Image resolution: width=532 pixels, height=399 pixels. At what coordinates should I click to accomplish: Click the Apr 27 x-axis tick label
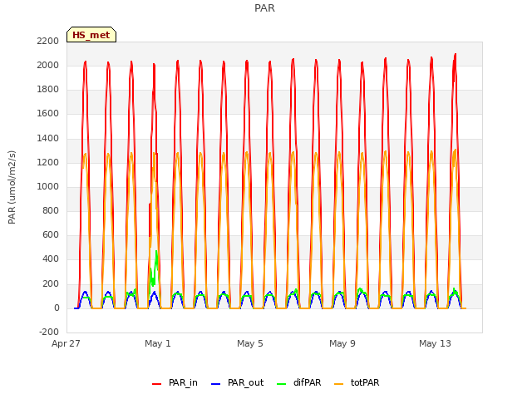(66, 343)
